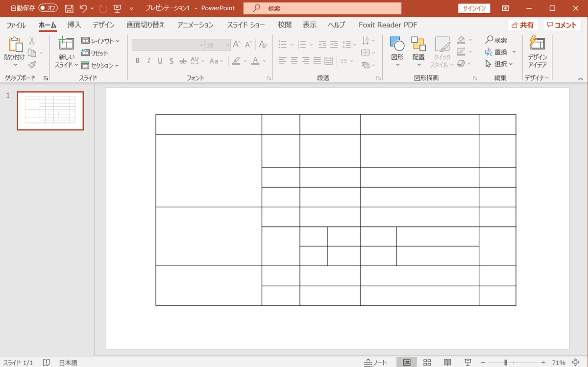Open the 図形 shapes gallery
The image size is (588, 367).
397,52
